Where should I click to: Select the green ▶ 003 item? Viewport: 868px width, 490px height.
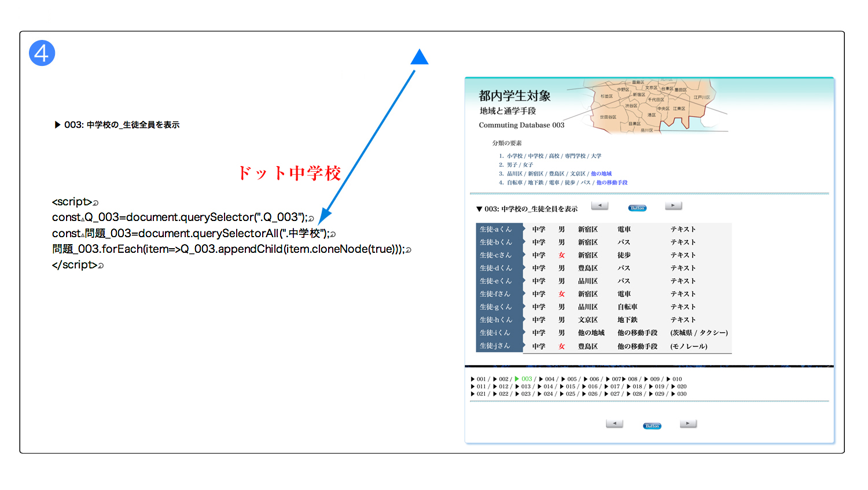click(x=523, y=380)
